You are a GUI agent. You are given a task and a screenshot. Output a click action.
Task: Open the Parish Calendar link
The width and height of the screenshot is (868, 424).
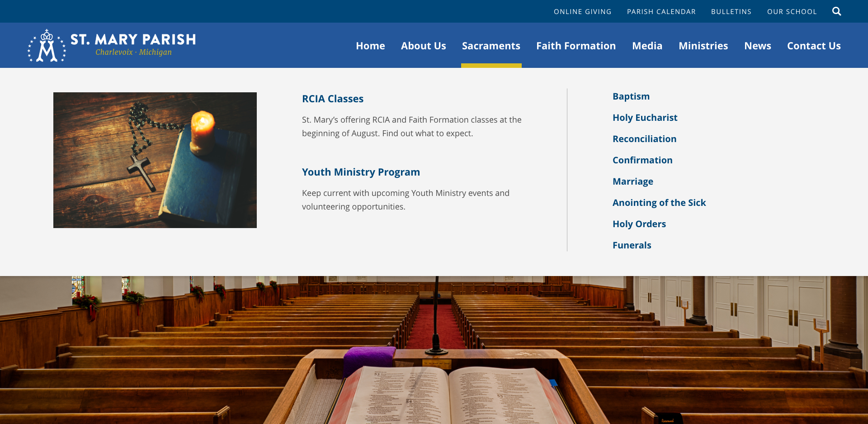pyautogui.click(x=661, y=12)
